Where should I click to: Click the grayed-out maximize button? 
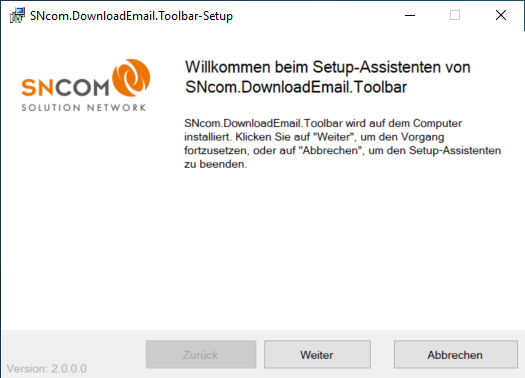(x=455, y=15)
